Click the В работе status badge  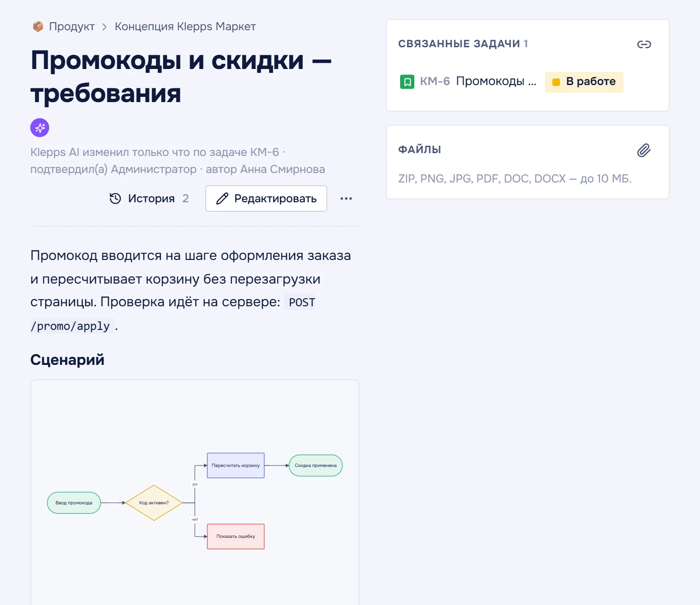pos(584,82)
